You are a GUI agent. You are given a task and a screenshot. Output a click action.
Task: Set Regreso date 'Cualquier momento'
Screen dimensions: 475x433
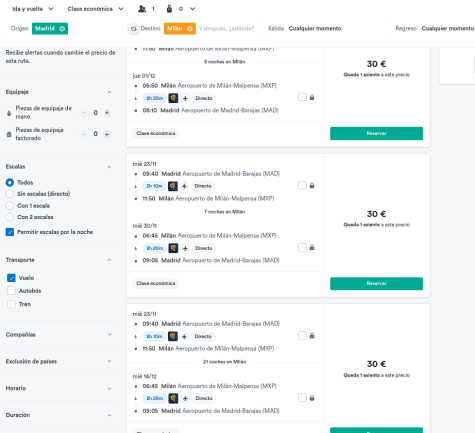pyautogui.click(x=448, y=29)
